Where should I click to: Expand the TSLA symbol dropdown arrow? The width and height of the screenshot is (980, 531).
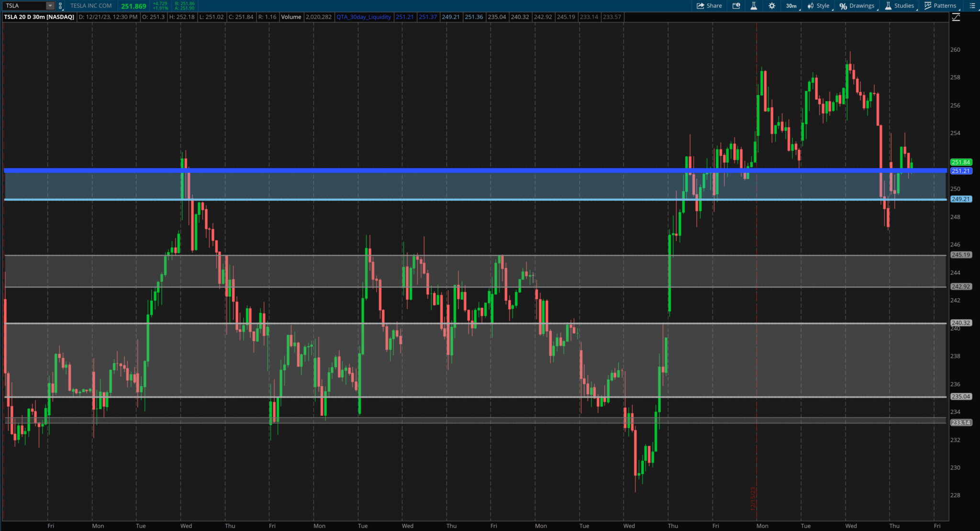tap(50, 6)
